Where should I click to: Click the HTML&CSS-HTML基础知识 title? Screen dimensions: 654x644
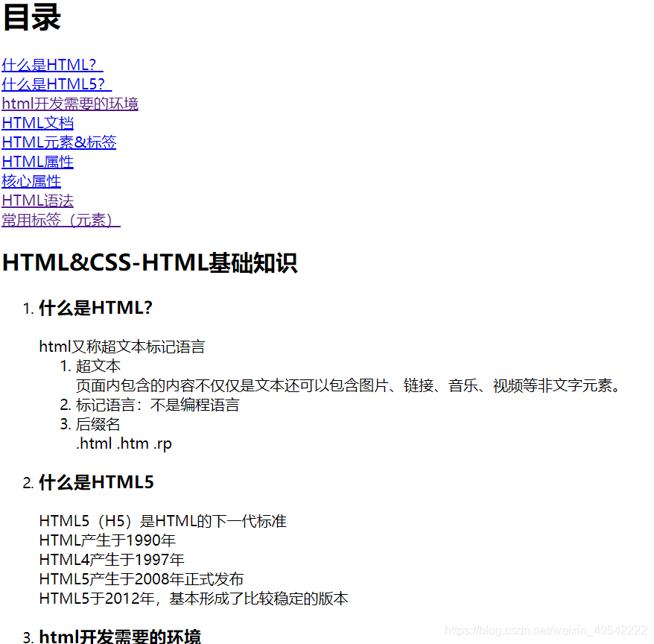pos(150,263)
